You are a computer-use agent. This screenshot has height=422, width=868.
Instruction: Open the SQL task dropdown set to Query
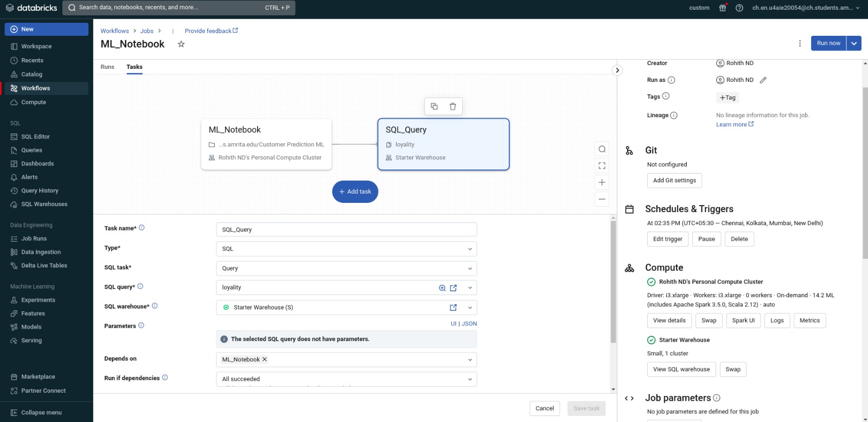coord(346,268)
